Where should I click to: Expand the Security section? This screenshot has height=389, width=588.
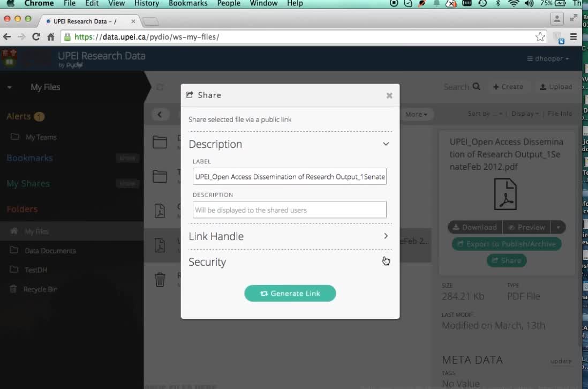click(386, 262)
